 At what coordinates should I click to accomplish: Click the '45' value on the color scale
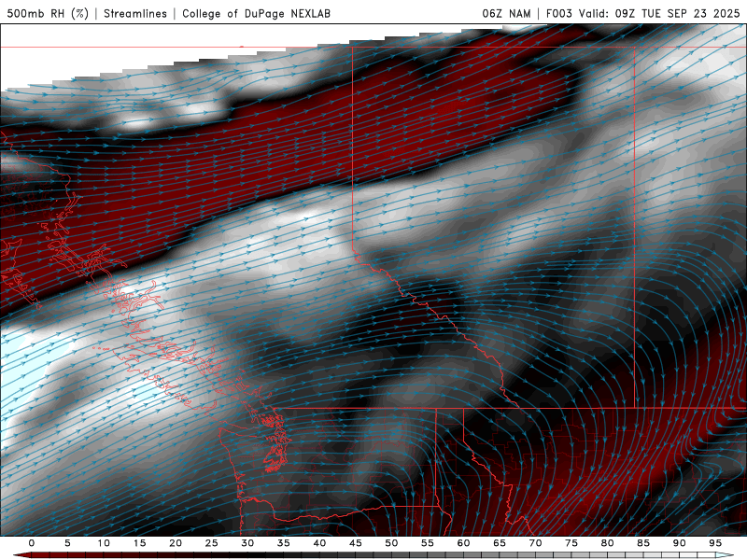point(355,543)
